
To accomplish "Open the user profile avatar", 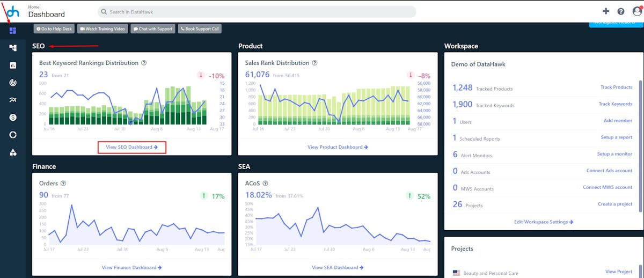I will tap(637, 11).
